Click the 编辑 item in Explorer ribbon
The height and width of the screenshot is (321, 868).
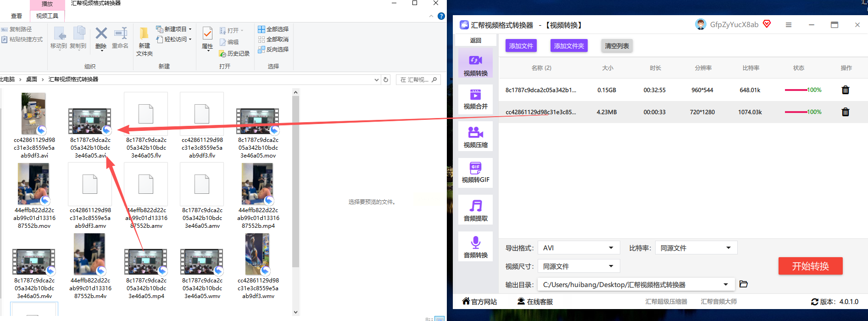pos(229,42)
